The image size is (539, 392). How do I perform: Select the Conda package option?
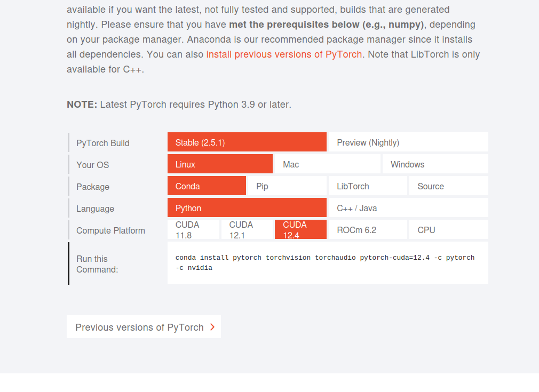pyautogui.click(x=207, y=186)
